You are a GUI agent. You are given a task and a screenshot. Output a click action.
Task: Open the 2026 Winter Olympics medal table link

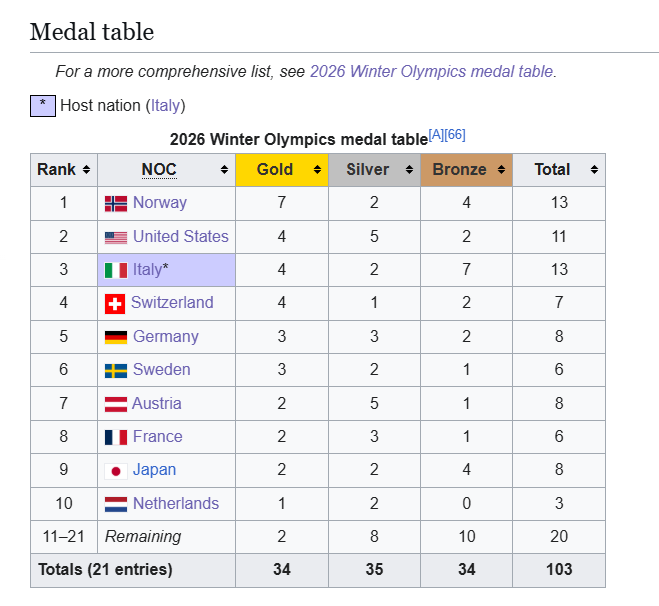pos(431,71)
